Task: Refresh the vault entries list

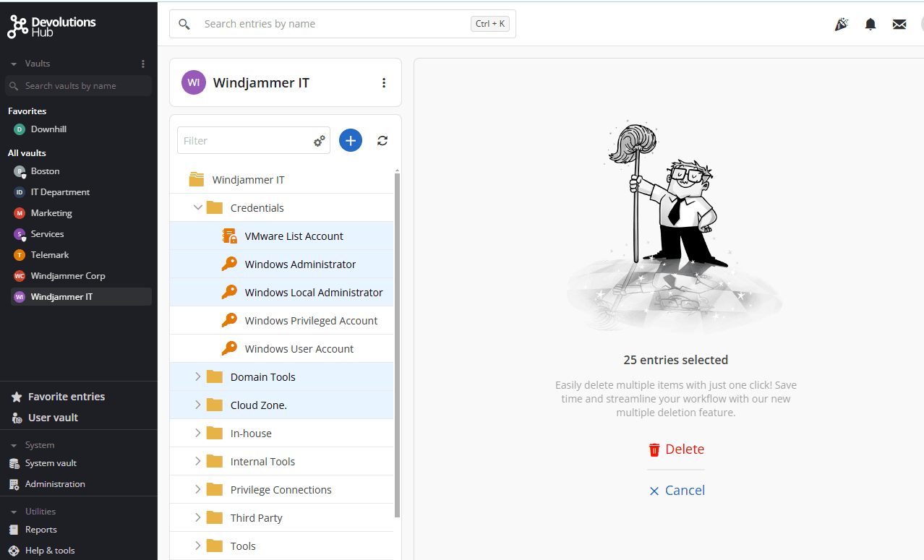Action: pyautogui.click(x=382, y=141)
